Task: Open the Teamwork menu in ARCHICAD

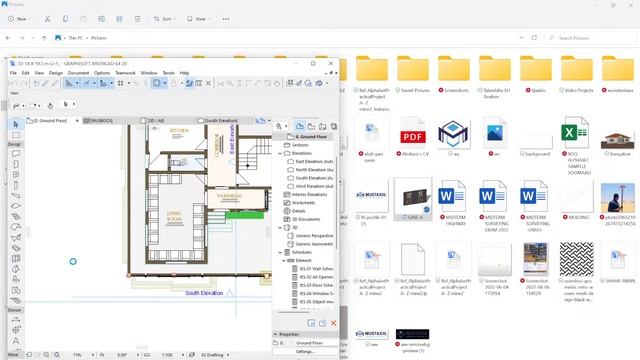Action: tap(125, 73)
